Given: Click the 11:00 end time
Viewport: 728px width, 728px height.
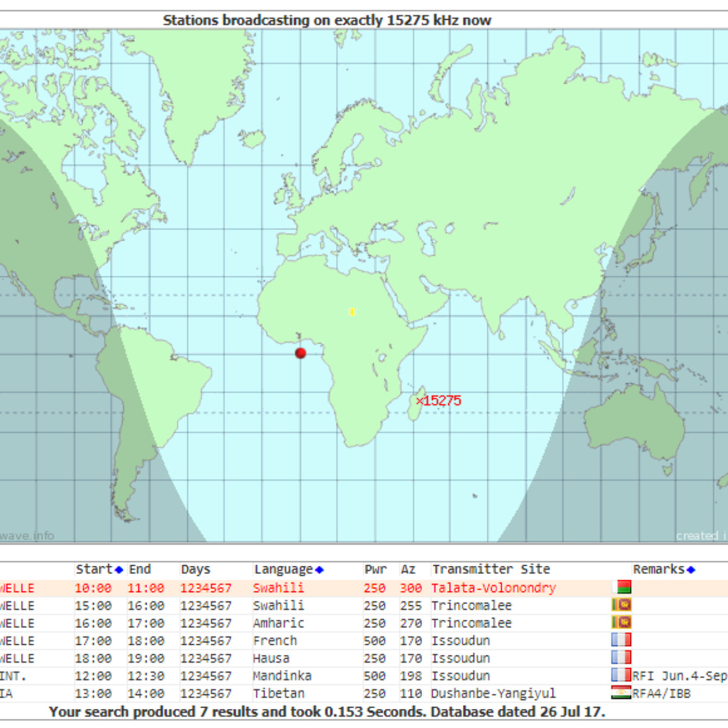Looking at the screenshot, I should click(x=146, y=588).
